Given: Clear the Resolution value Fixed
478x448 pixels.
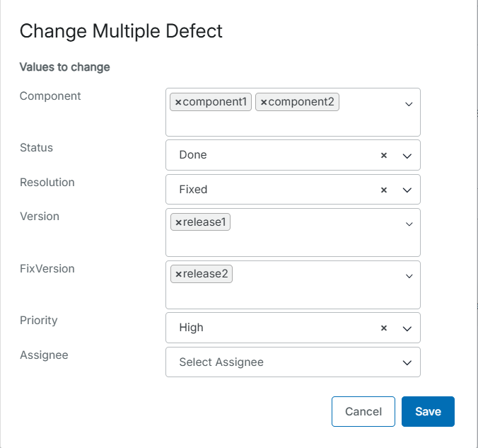Looking at the screenshot, I should click(384, 190).
